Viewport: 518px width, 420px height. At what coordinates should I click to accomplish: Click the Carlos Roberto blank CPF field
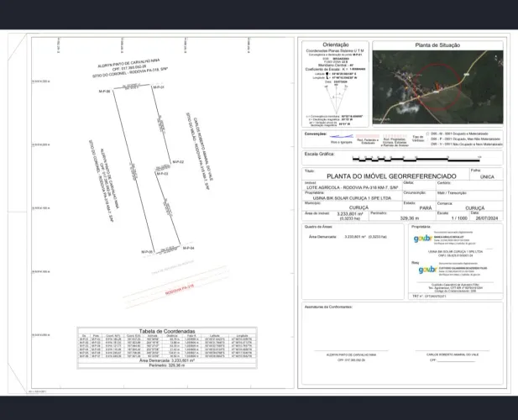(x=456, y=360)
